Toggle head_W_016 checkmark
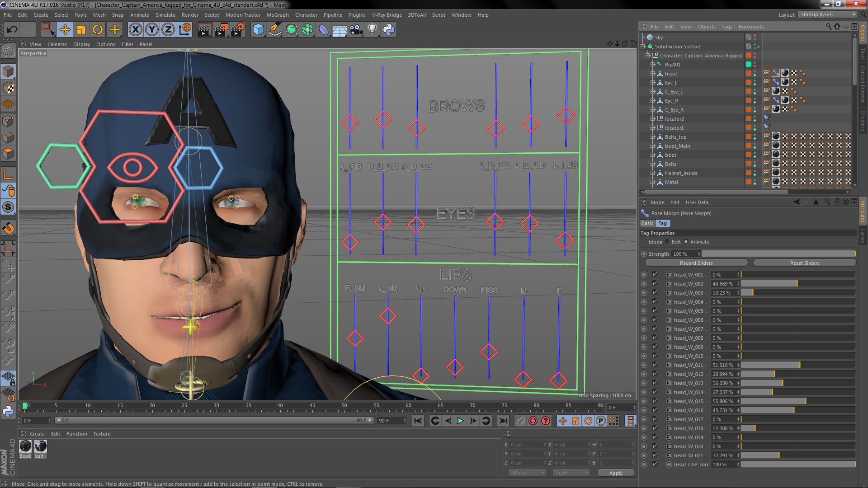Viewport: 868px width, 488px height. (x=655, y=410)
